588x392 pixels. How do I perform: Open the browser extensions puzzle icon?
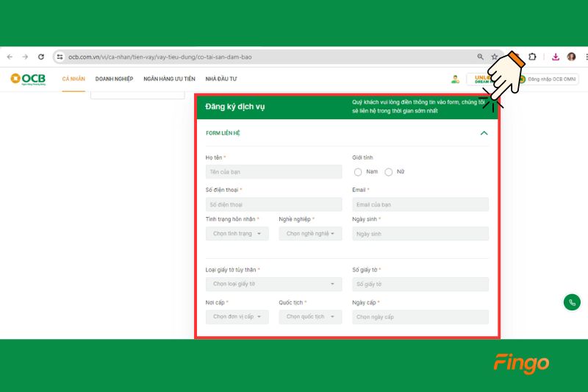(532, 57)
